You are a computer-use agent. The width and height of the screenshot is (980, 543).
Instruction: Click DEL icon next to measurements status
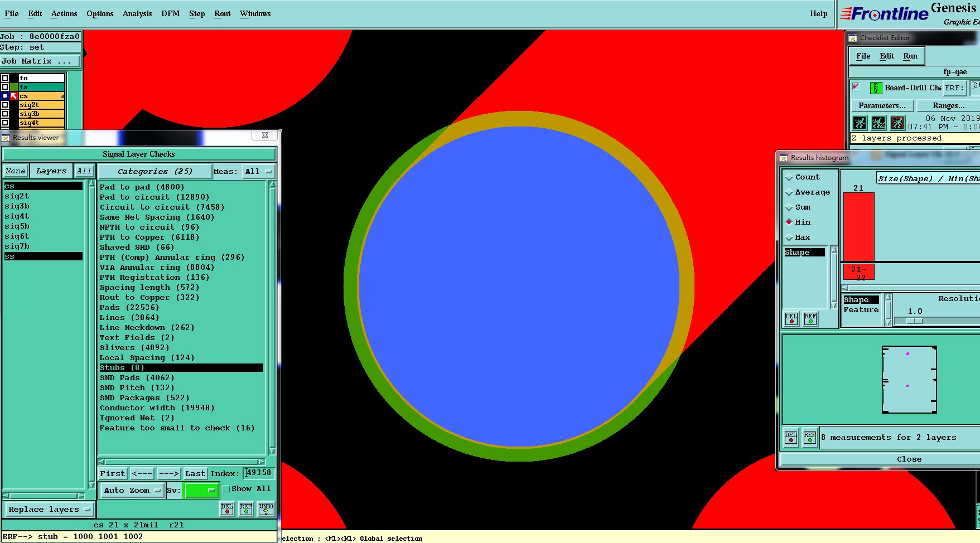point(791,438)
